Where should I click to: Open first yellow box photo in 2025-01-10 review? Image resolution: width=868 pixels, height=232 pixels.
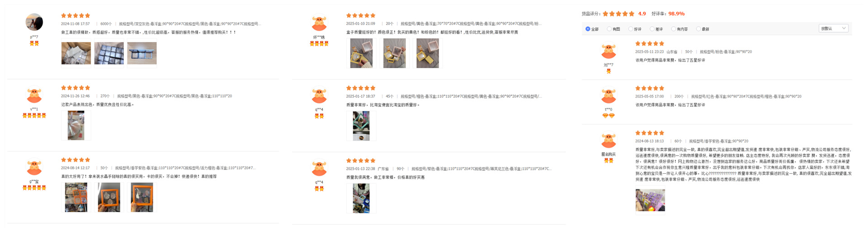(361, 53)
